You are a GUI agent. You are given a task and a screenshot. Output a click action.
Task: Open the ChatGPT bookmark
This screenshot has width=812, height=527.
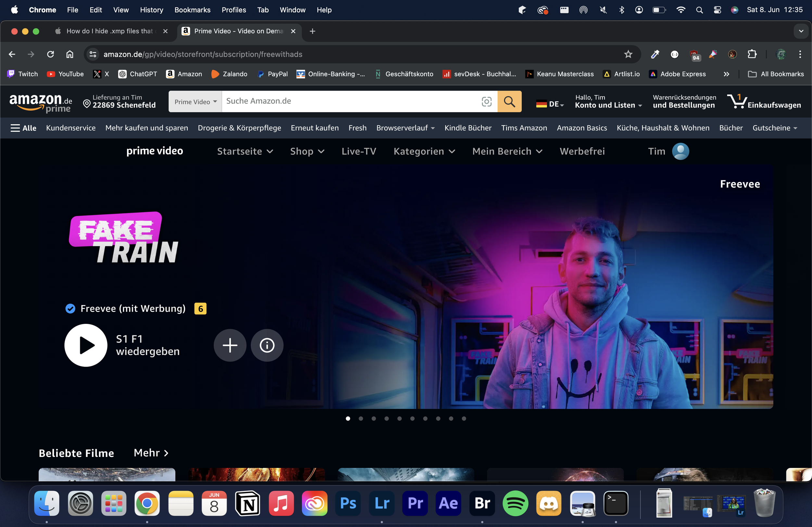pos(138,74)
